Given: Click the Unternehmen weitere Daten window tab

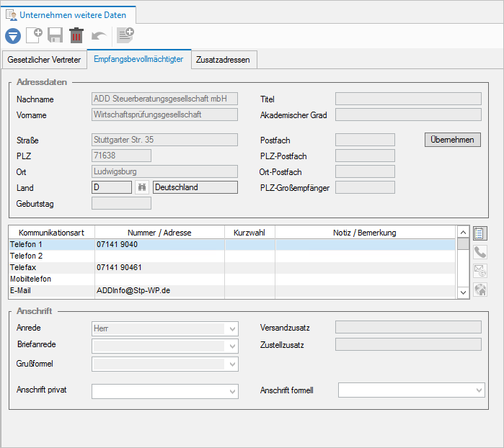Looking at the screenshot, I should 68,15.
